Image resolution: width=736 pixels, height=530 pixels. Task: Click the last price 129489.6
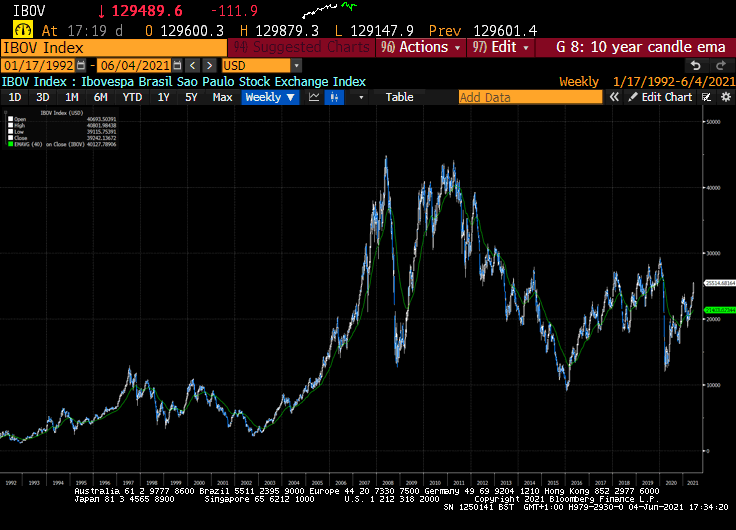point(146,11)
